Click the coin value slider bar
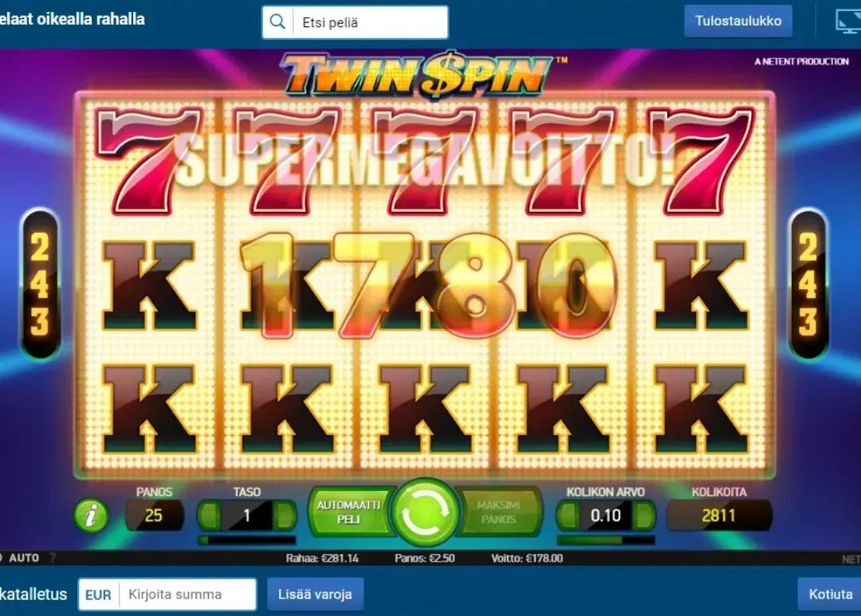 606,540
